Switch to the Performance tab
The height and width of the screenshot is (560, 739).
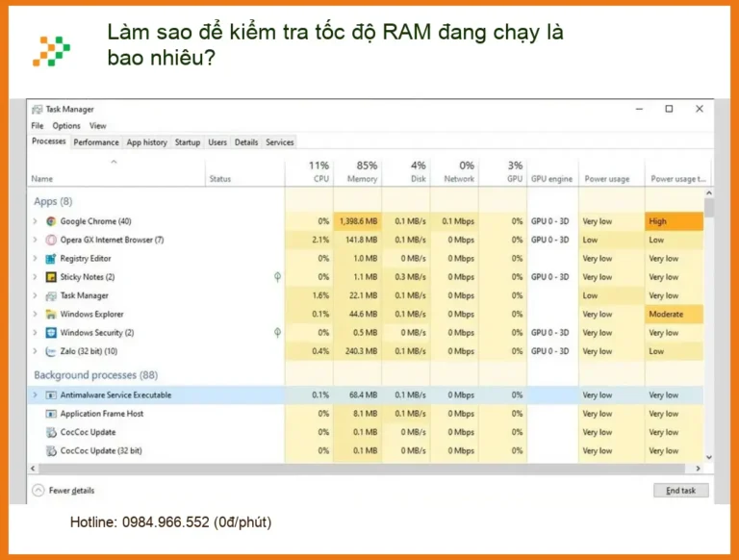(x=96, y=142)
